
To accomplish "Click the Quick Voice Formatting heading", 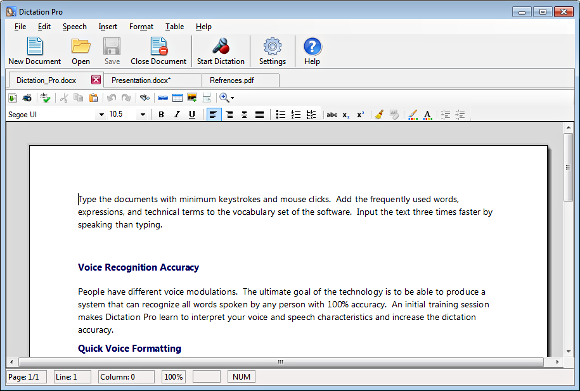I will point(129,348).
